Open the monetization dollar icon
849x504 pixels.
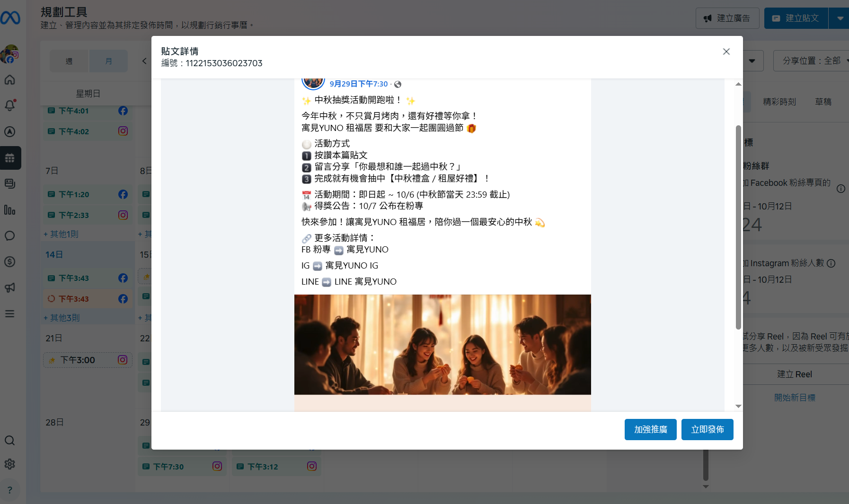10,262
